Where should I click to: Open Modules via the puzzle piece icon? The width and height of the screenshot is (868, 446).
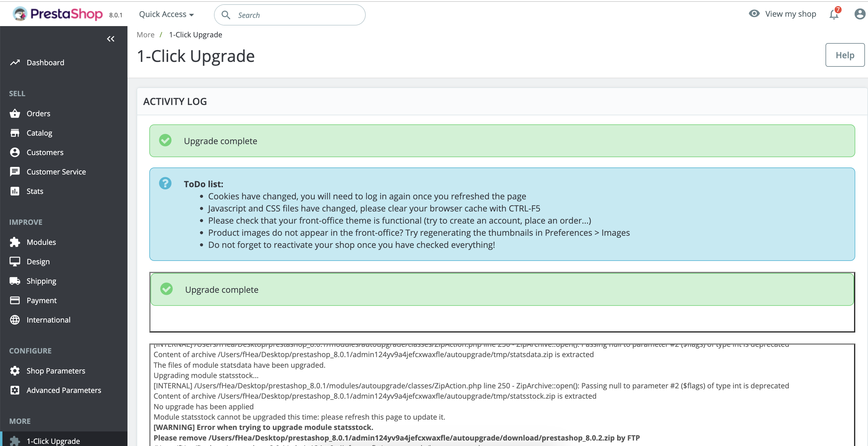(x=15, y=242)
